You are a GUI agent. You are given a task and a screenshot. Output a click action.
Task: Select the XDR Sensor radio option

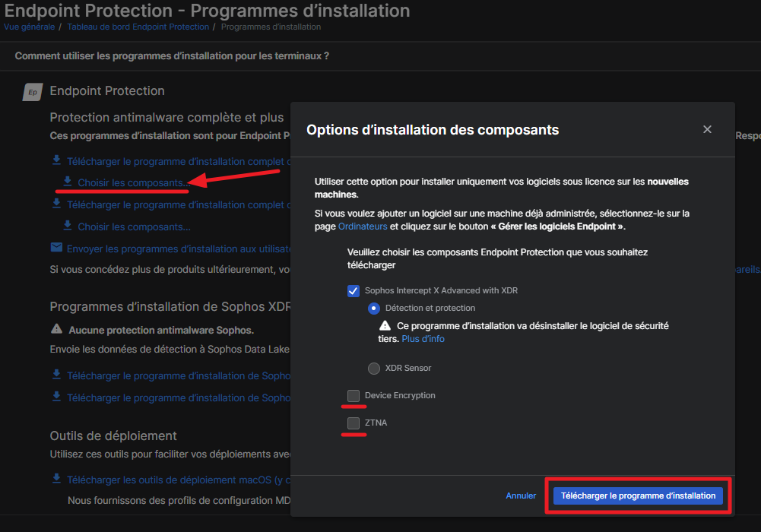click(374, 369)
